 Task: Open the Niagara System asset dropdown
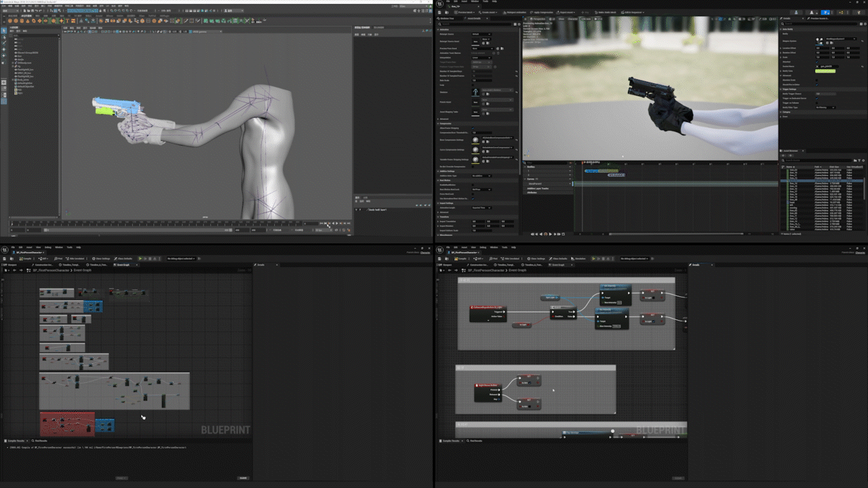coord(841,39)
